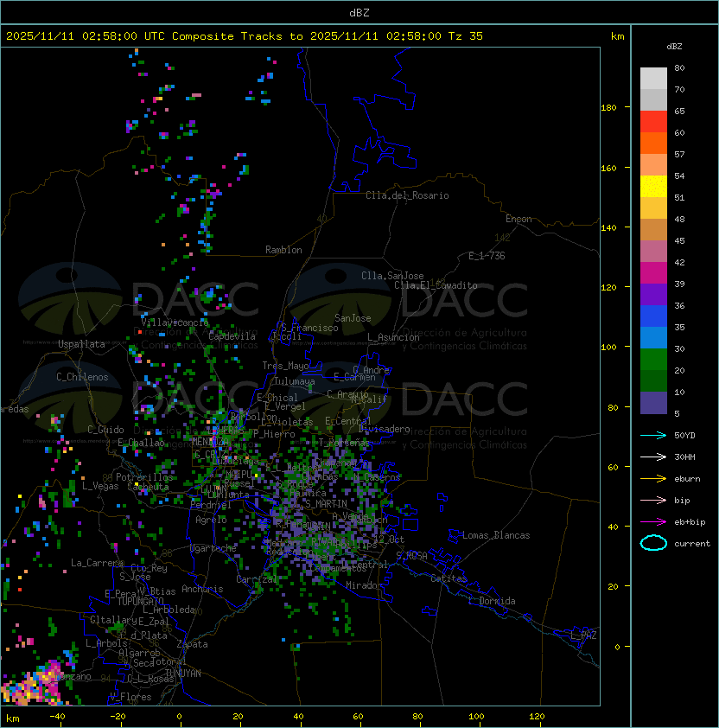Click the 'TUNUYAN' map label
Viewport: 719px width, 728px height.
click(183, 674)
